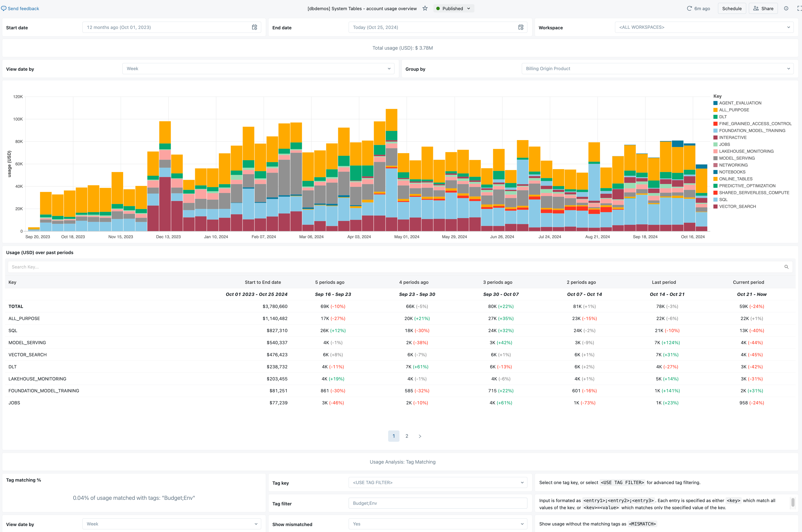Click the refresh icon beside 6m ago
This screenshot has height=532, width=802.
[689, 8]
